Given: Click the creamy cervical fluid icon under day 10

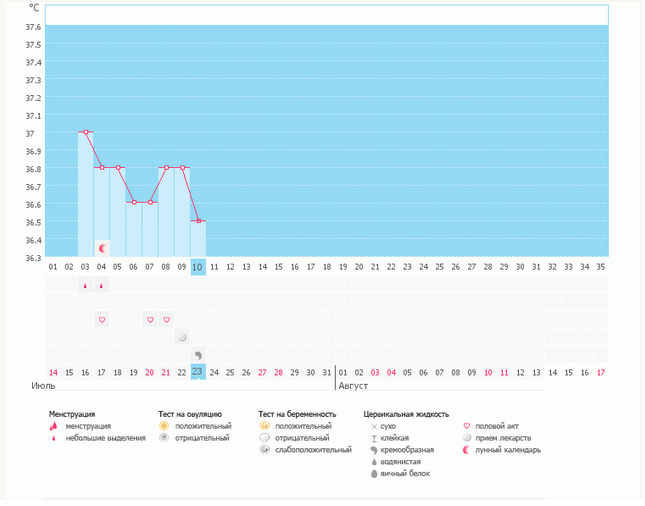Looking at the screenshot, I should pos(198,354).
